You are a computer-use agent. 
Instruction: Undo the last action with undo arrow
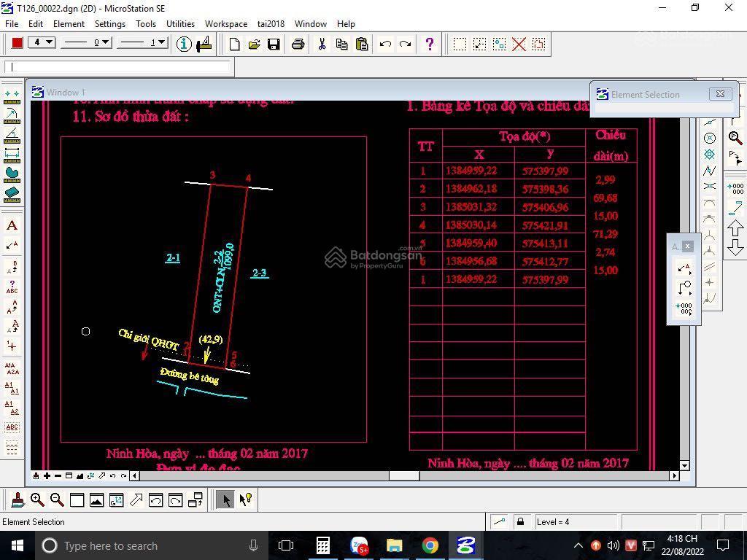(x=384, y=44)
